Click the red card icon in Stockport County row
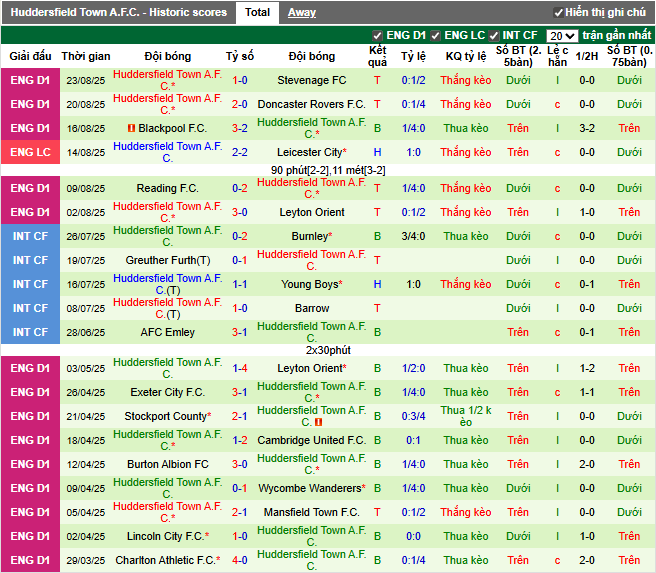656x573 pixels. pos(318,422)
